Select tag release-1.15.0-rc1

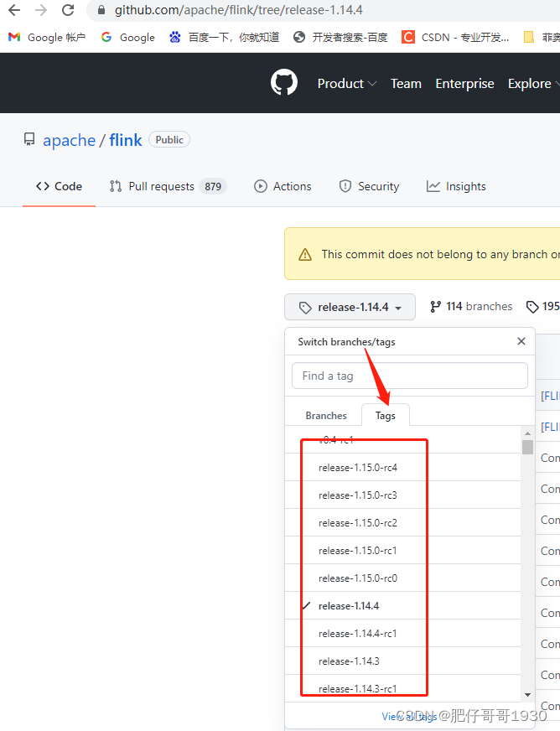pyautogui.click(x=403, y=551)
